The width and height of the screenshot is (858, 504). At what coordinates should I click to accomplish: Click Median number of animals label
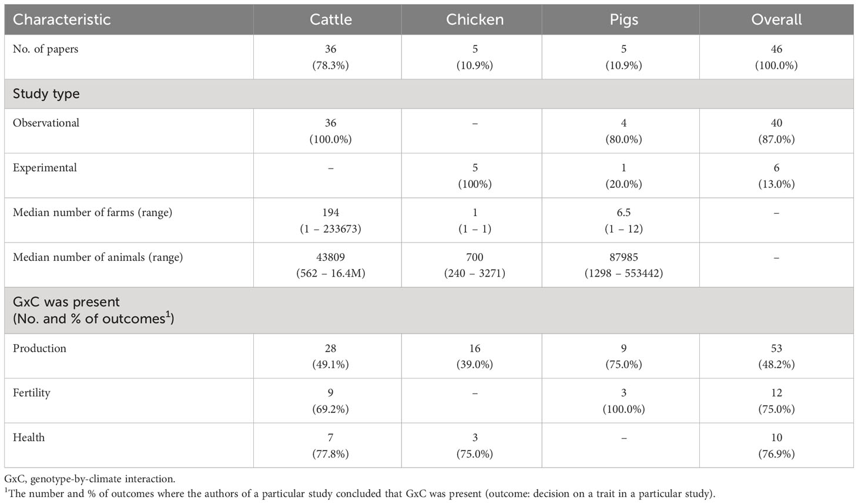pyautogui.click(x=98, y=257)
